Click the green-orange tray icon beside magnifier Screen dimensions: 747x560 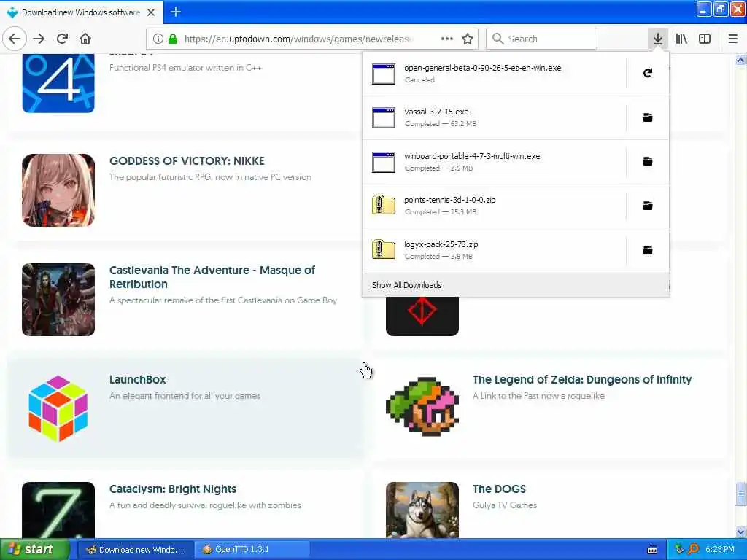click(x=679, y=550)
